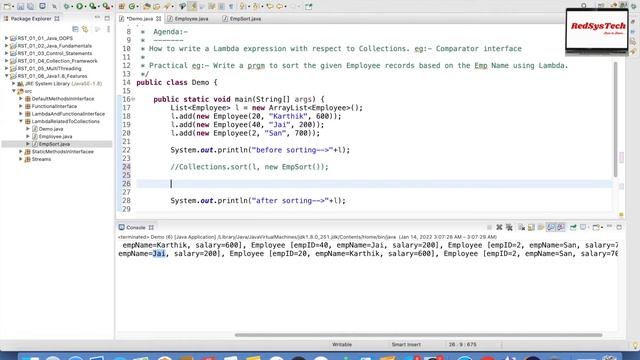The height and width of the screenshot is (360, 640).
Task: Toggle Show Console on standard output
Action: coord(551,227)
